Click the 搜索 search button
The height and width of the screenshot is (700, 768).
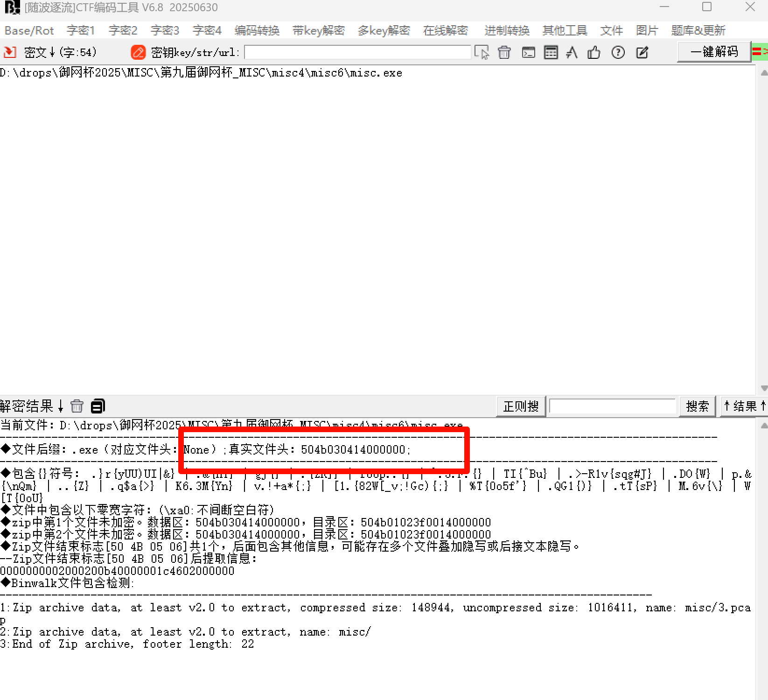(x=698, y=406)
